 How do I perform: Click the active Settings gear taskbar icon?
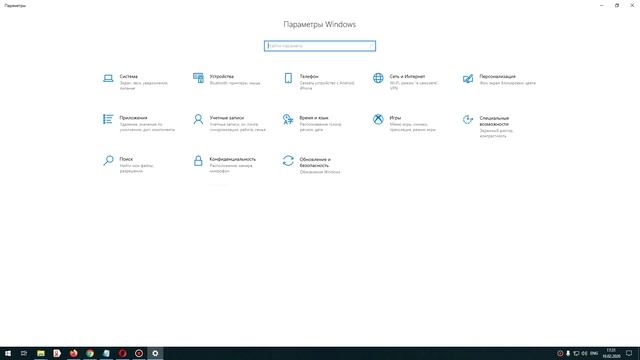pyautogui.click(x=155, y=353)
